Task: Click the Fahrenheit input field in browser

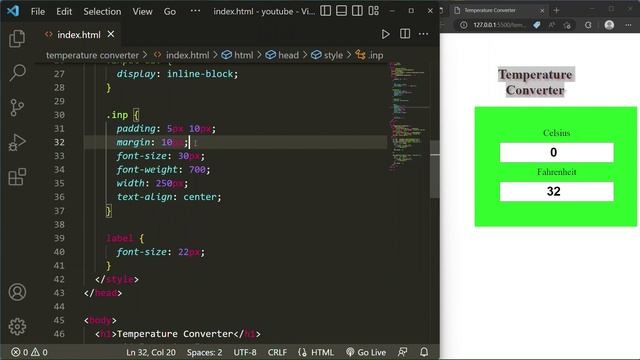Action: click(556, 191)
